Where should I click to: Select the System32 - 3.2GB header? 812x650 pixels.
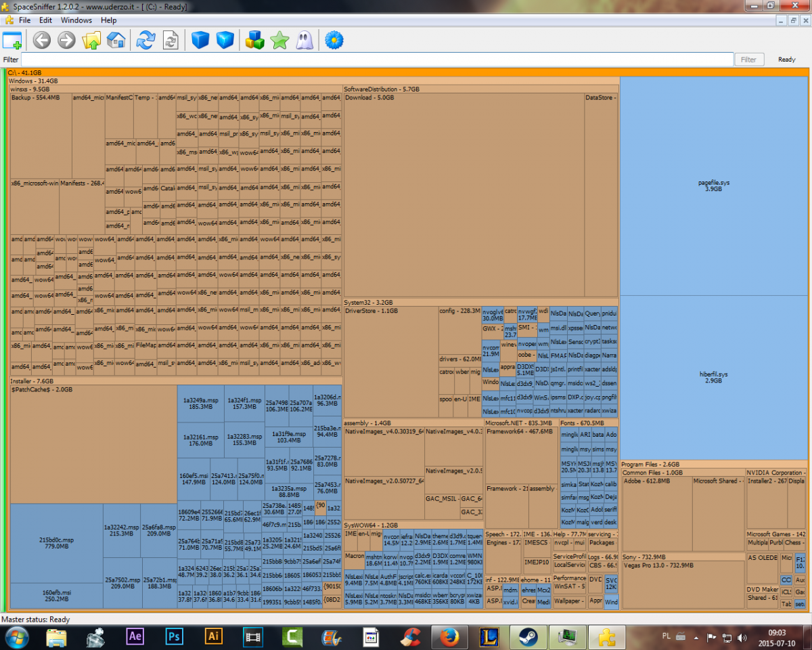tap(480, 302)
